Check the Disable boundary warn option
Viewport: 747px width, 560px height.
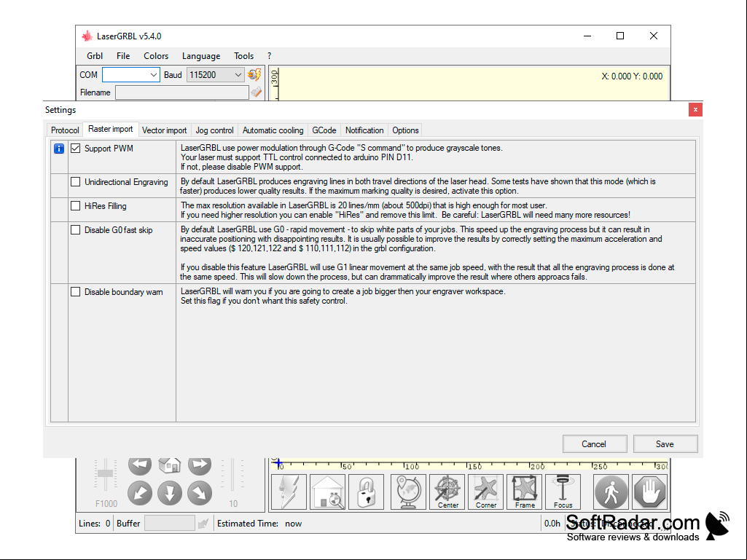pos(75,292)
